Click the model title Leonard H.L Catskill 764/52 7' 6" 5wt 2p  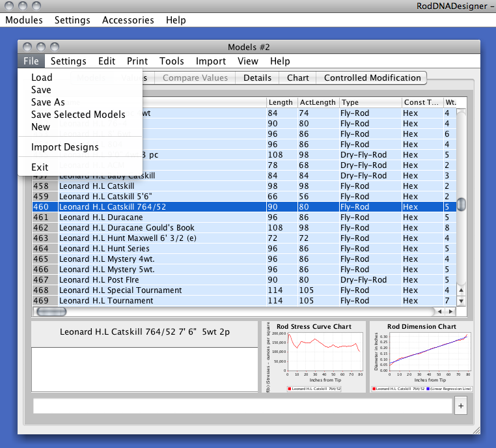coord(145,331)
